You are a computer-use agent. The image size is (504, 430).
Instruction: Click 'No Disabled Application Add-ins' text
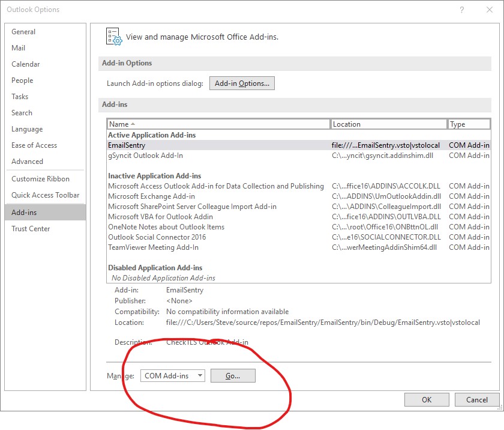[x=163, y=278]
